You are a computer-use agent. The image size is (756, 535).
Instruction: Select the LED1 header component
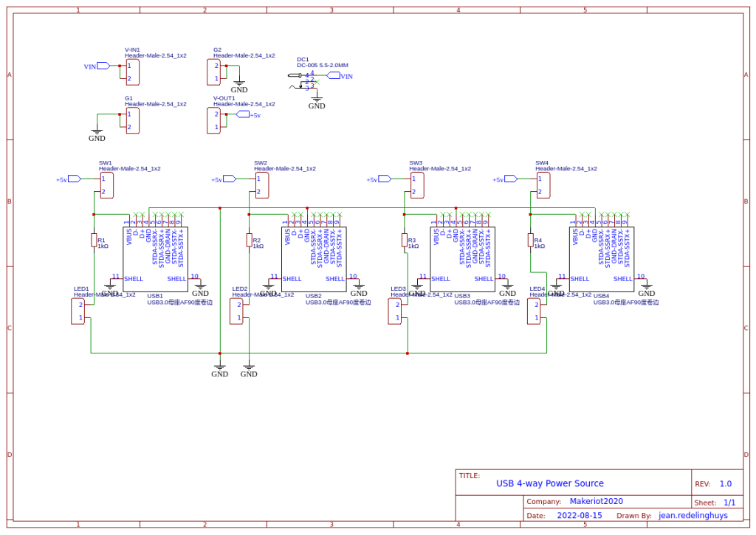point(78,311)
